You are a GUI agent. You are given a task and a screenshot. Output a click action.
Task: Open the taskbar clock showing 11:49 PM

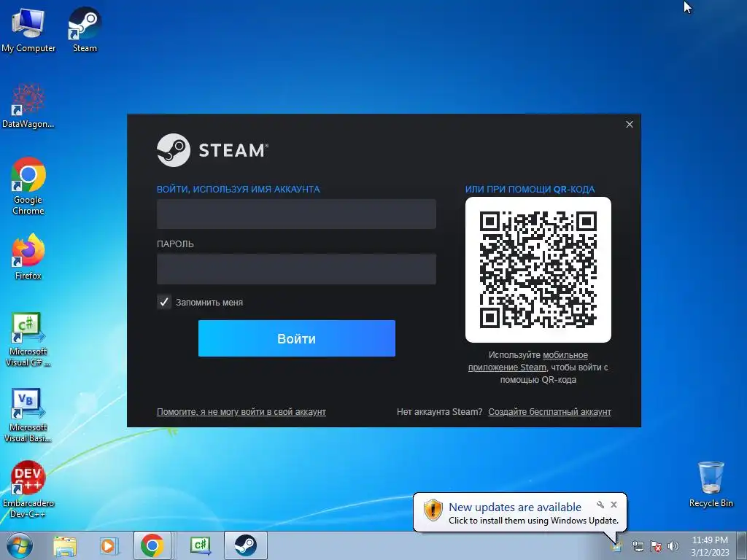click(x=710, y=546)
